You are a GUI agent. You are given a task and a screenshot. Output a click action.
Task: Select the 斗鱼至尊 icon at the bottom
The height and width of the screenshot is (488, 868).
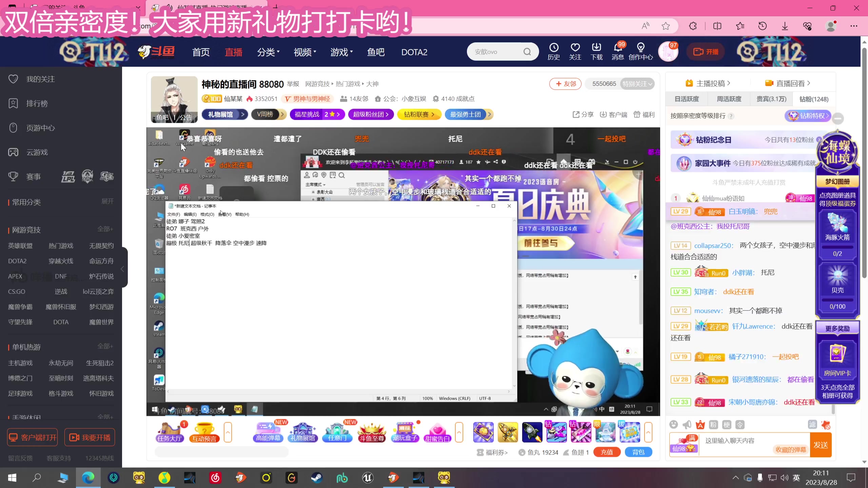click(372, 432)
